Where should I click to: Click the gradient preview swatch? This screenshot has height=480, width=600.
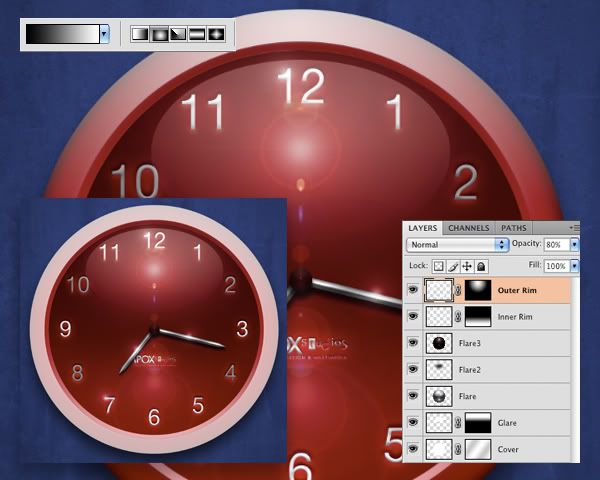pos(61,34)
